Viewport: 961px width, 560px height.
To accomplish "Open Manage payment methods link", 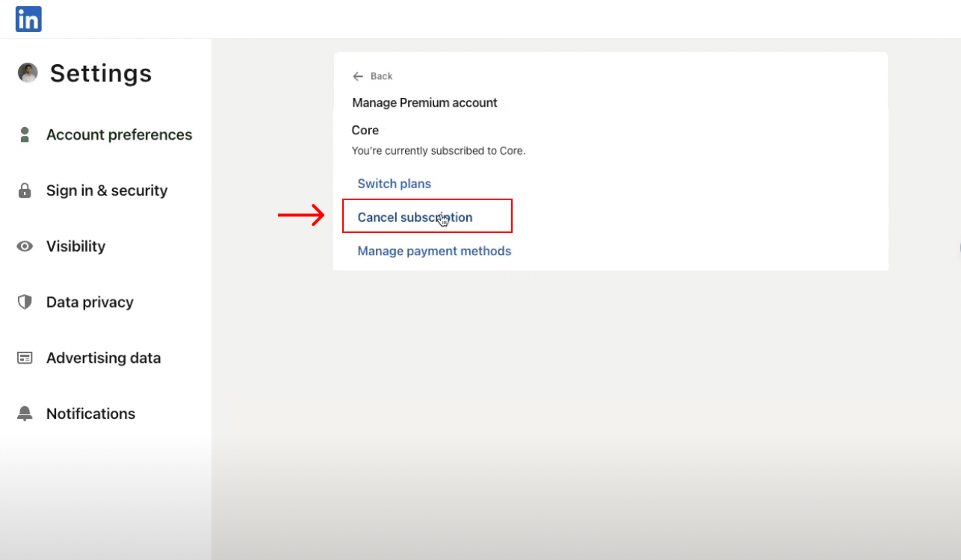I will [x=434, y=251].
